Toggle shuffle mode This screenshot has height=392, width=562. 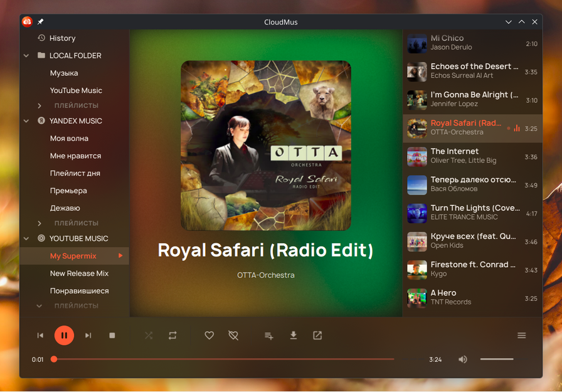[x=149, y=336]
